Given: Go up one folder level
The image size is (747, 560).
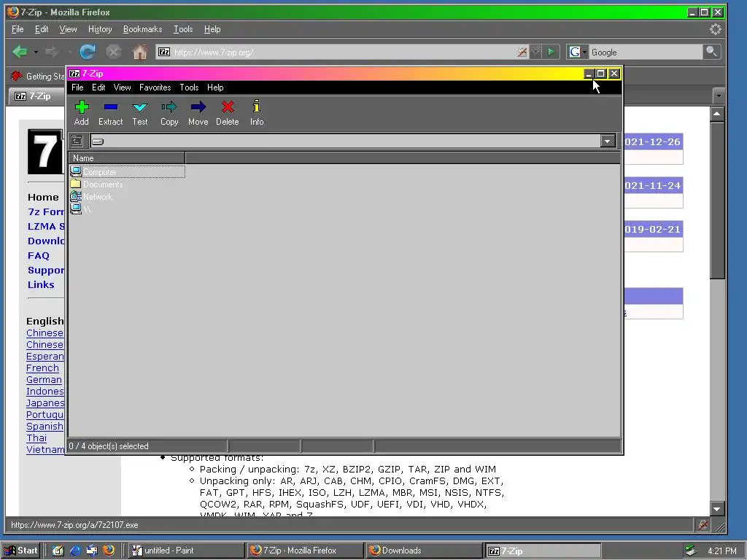Looking at the screenshot, I should 77,141.
